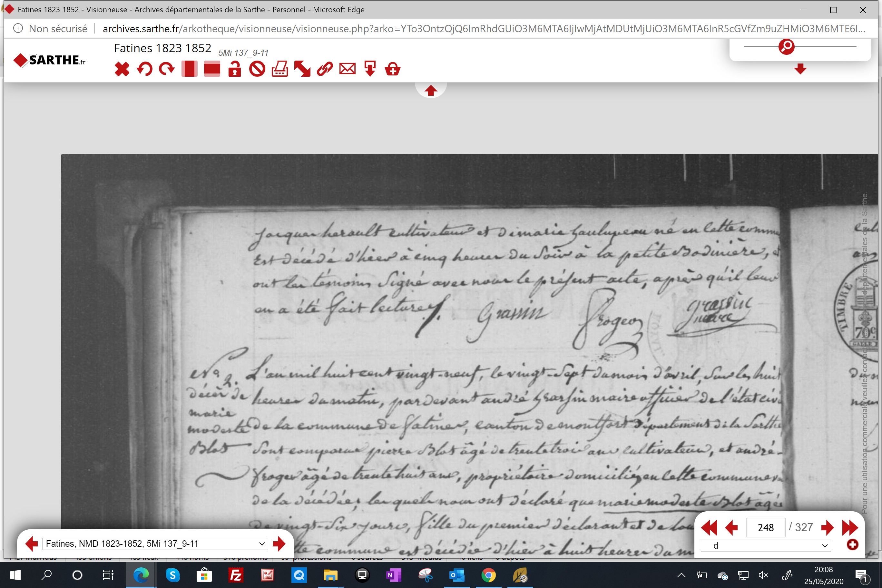
Task: Open the Fatines NMD 1823-1852 register dropdown
Action: (x=155, y=544)
